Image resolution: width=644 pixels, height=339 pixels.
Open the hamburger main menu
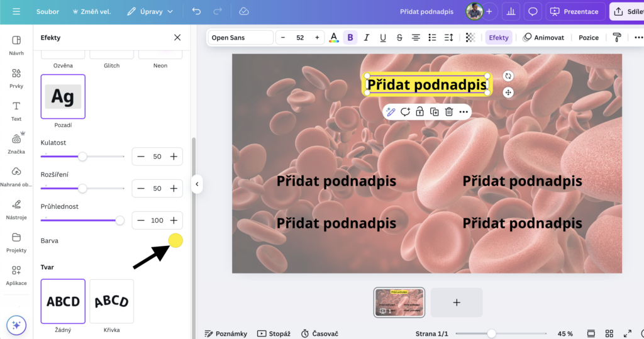pyautogui.click(x=16, y=11)
